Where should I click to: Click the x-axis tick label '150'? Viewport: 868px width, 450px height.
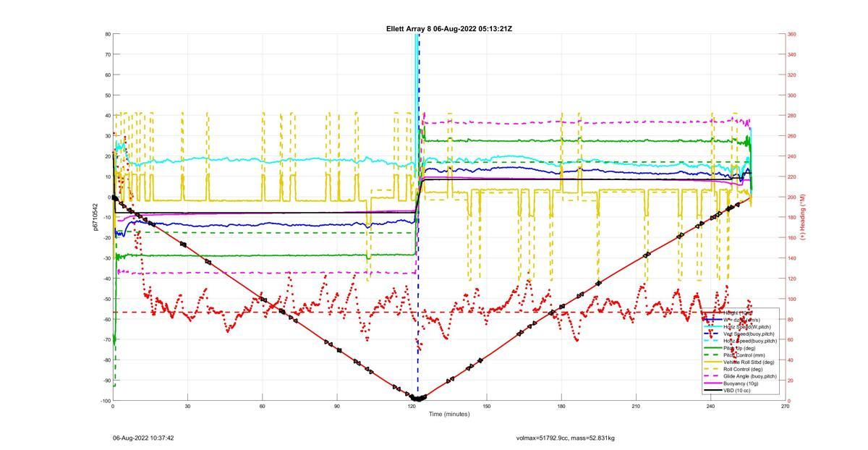[486, 407]
